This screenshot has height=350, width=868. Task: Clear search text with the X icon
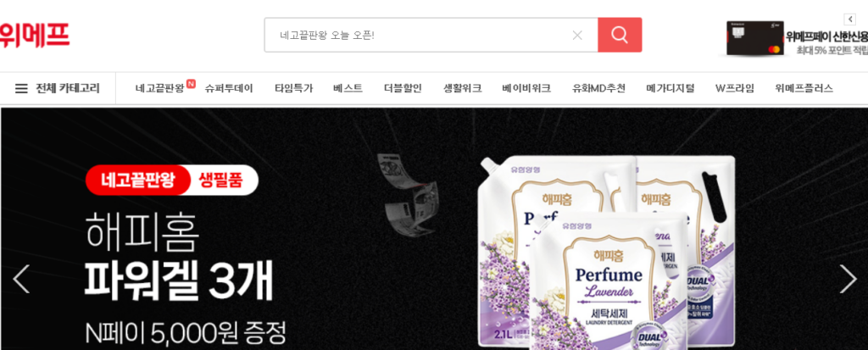(x=577, y=36)
